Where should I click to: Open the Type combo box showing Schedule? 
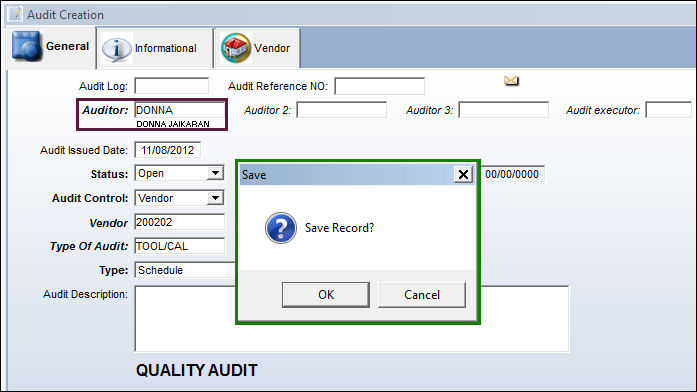coord(185,270)
